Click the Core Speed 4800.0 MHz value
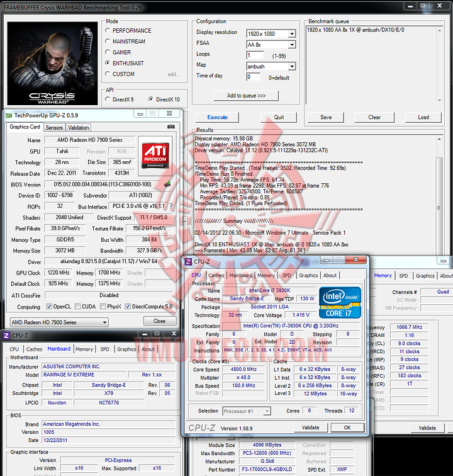 (x=243, y=369)
